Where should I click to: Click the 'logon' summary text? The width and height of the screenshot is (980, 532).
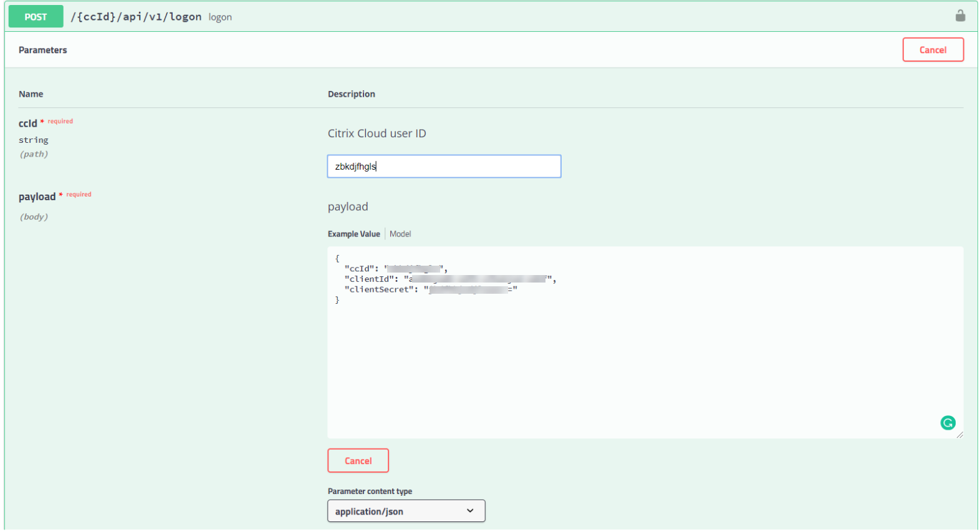[x=220, y=17]
